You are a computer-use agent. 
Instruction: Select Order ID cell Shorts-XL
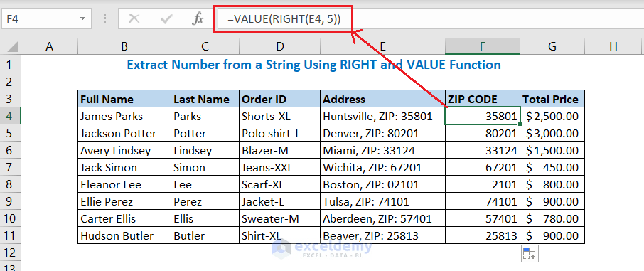[x=279, y=116]
